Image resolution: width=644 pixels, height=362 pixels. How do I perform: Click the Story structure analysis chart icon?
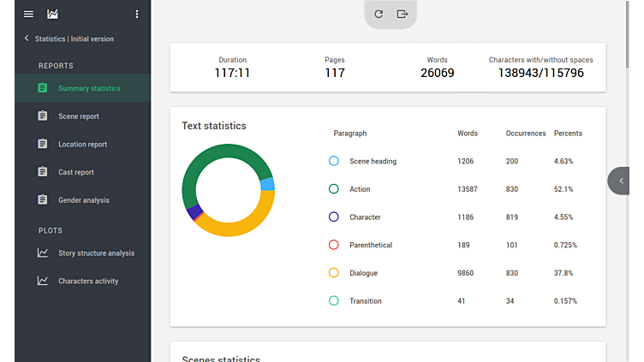point(42,253)
